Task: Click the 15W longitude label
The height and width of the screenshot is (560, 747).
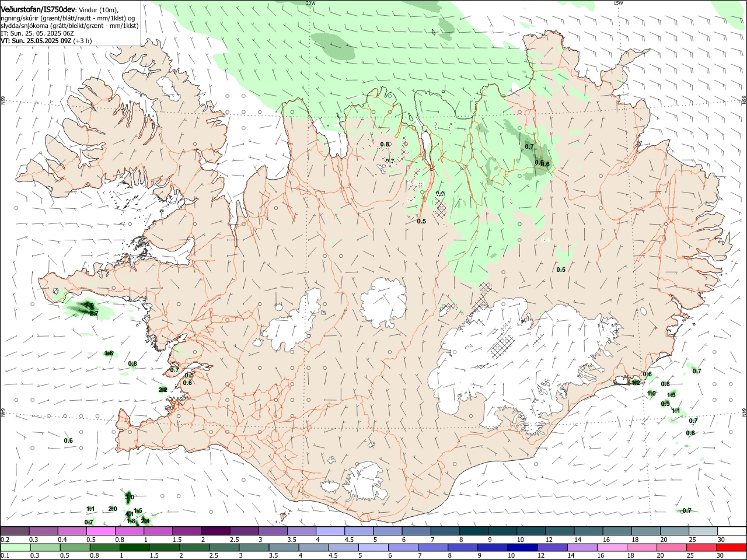Action: [x=618, y=3]
